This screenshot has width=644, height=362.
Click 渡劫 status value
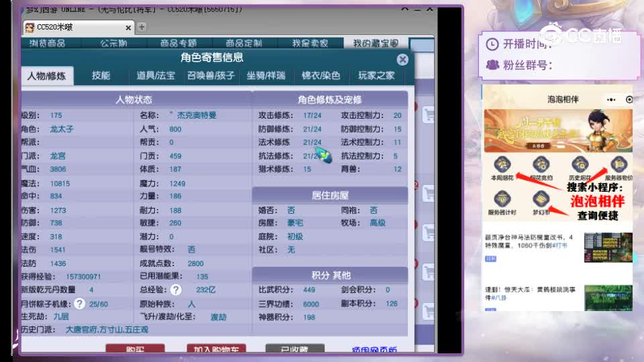[218, 317]
